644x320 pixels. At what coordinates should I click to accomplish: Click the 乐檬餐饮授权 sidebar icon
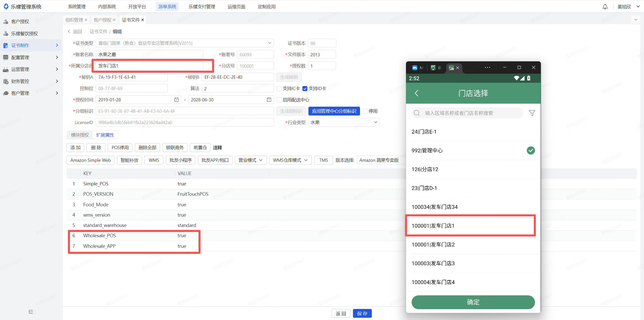coord(6,33)
